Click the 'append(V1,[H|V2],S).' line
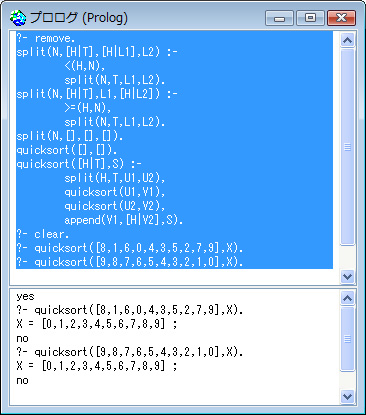Viewport: 366px width, 415px height. 124,220
